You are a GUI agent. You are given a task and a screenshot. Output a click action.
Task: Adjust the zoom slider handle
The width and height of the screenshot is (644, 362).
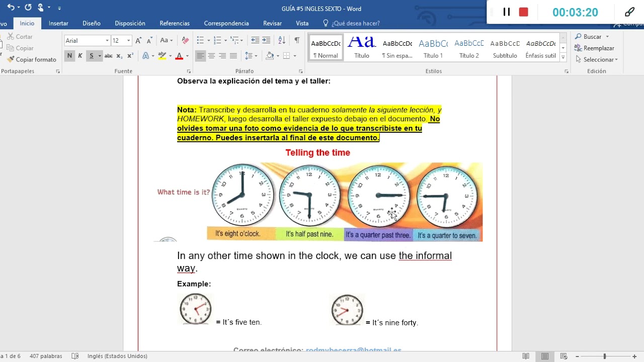coord(605,356)
